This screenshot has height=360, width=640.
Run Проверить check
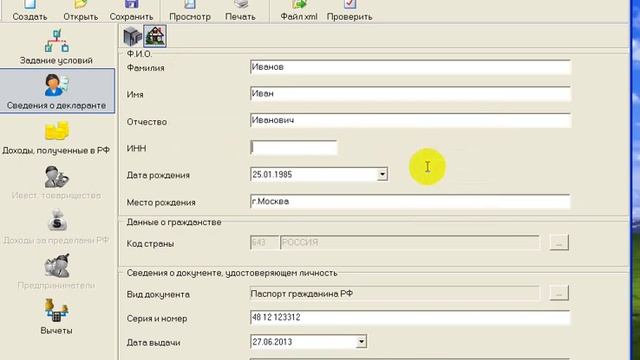point(349,11)
